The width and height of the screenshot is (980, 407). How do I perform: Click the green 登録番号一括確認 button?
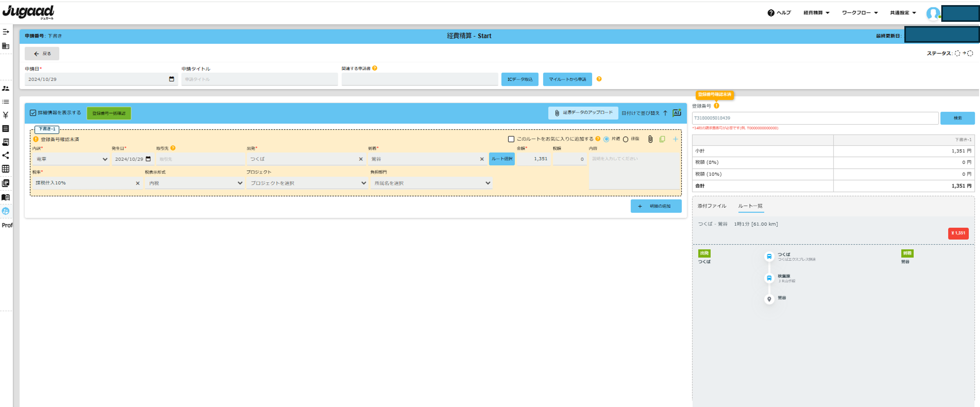point(109,113)
